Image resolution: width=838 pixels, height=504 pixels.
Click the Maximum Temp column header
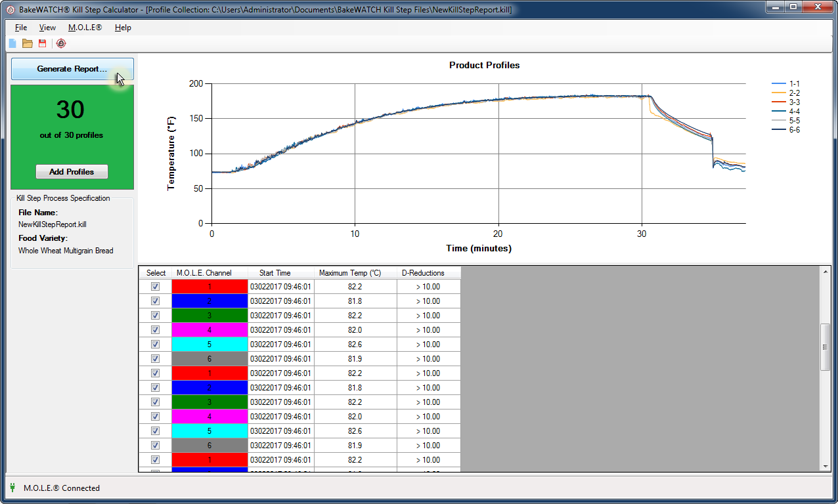coord(355,273)
